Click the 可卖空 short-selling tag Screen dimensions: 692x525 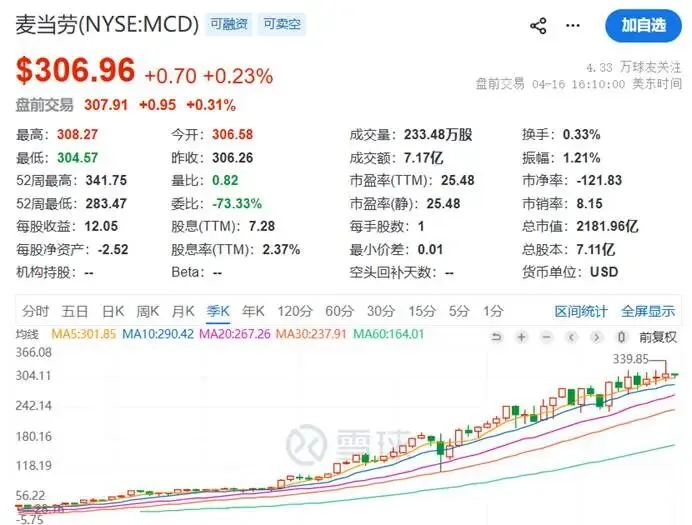282,24
